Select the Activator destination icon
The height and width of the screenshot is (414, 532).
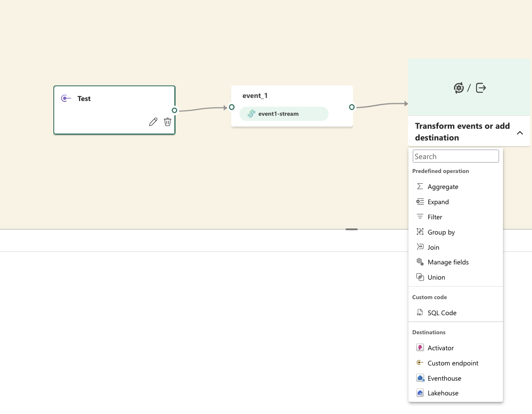click(x=420, y=348)
